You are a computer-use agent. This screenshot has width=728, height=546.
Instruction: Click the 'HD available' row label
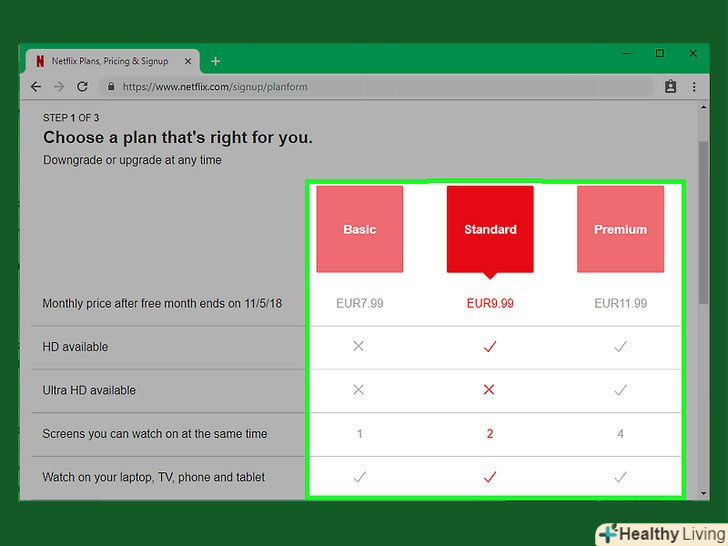pos(75,347)
